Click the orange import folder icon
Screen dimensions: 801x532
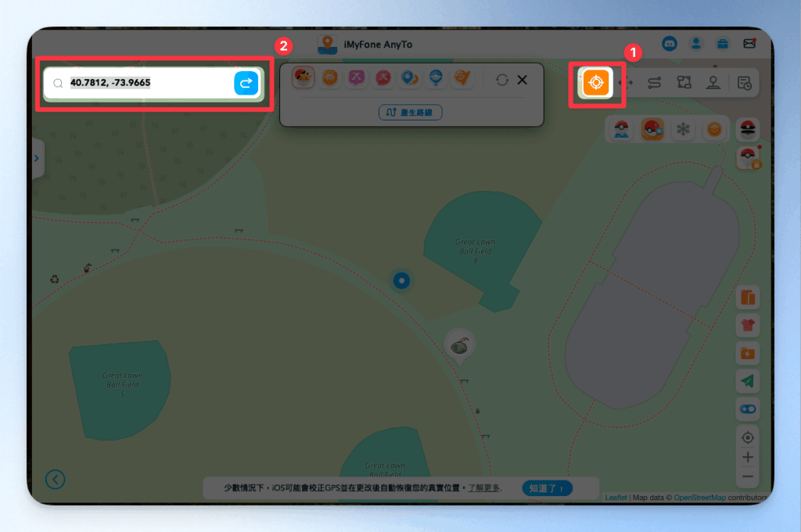coord(748,353)
